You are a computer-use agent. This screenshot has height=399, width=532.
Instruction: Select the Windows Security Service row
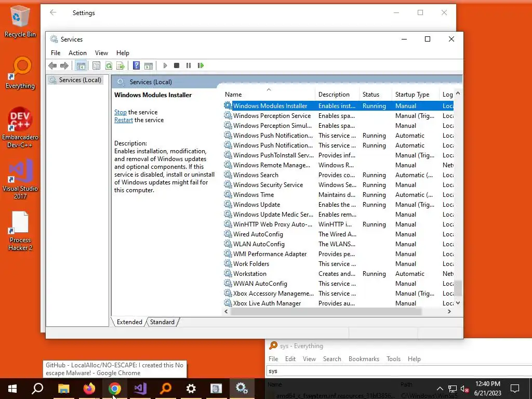click(x=338, y=184)
